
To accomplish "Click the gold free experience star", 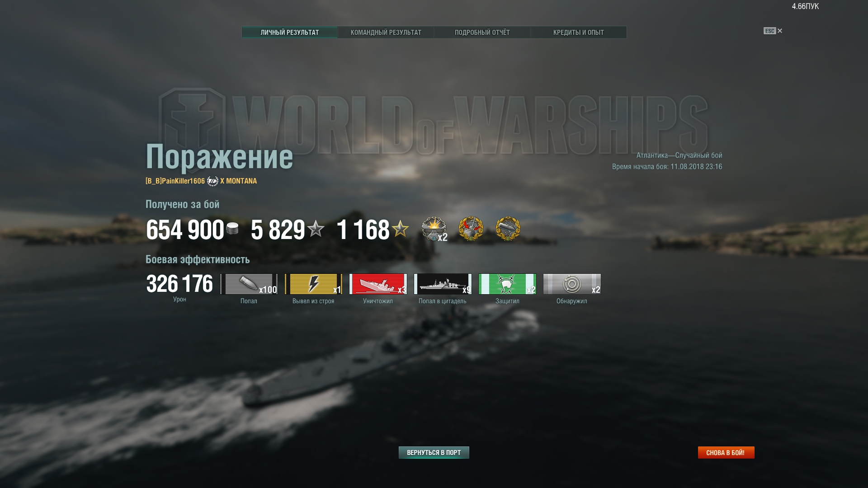I will point(400,229).
